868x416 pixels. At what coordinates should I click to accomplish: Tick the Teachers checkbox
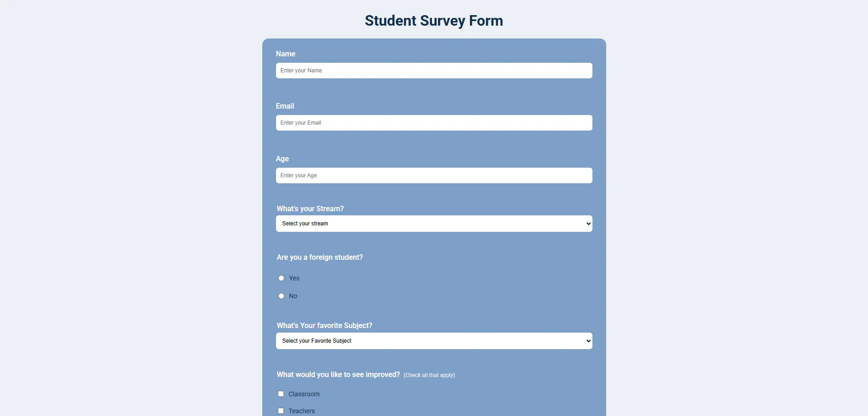[x=281, y=411]
